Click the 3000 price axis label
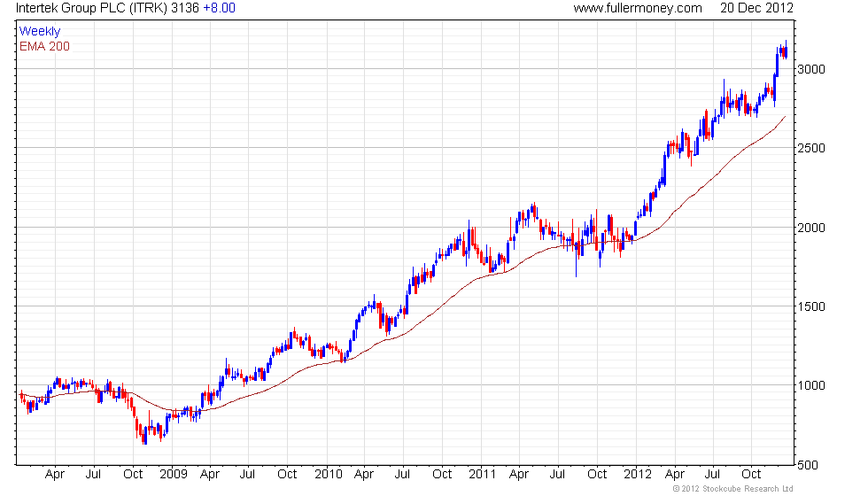The image size is (868, 496). tap(811, 69)
